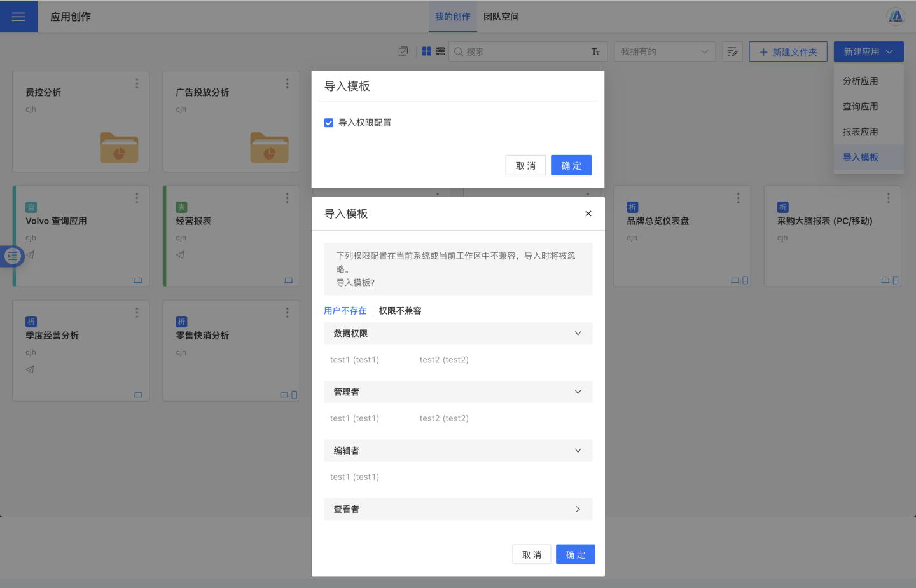
Task: Click the case-sensitive Tt icon in search
Action: click(x=595, y=52)
